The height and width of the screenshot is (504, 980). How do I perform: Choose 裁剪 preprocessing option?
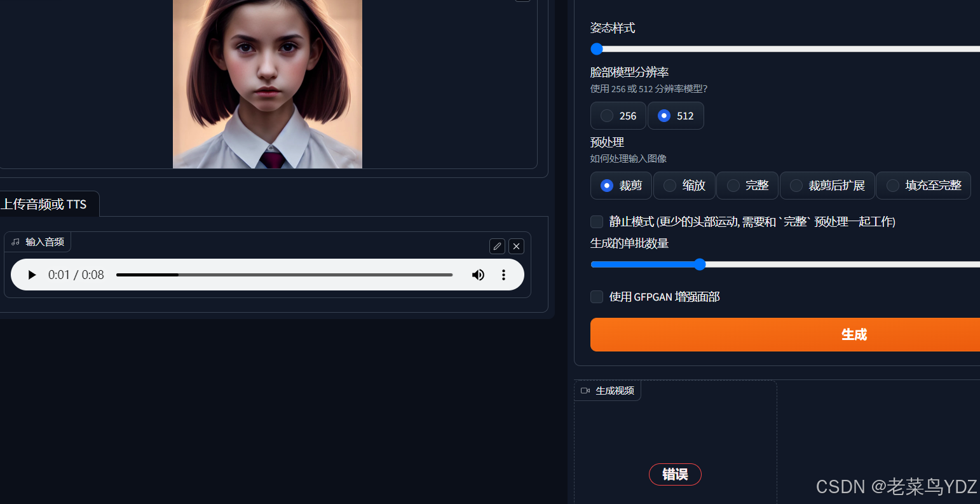pyautogui.click(x=621, y=186)
